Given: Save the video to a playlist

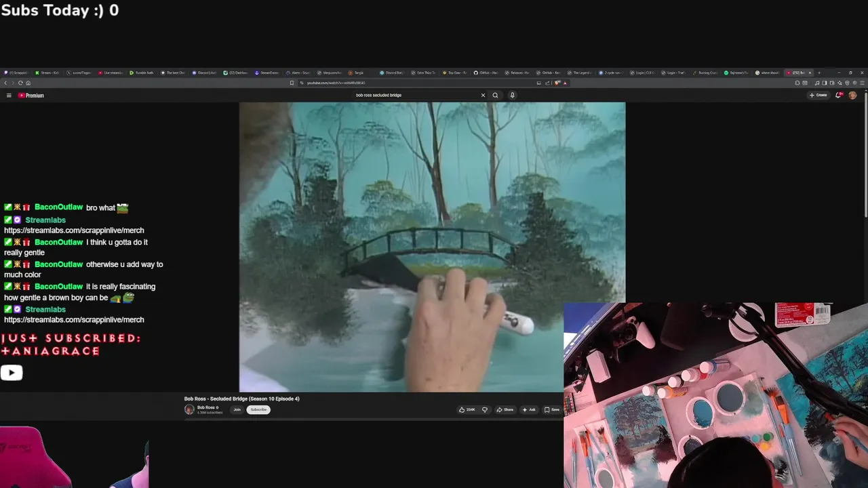Looking at the screenshot, I should [x=552, y=409].
